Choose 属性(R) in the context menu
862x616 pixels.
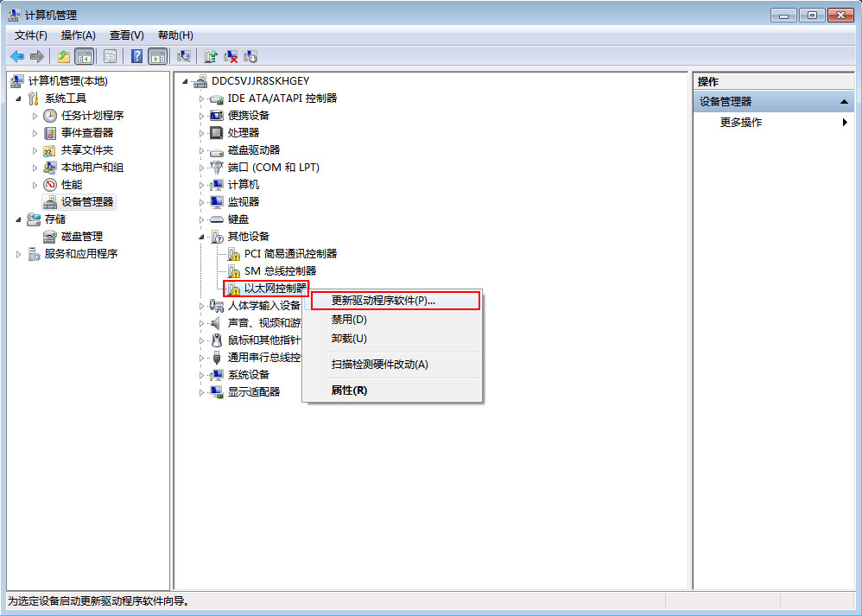392,391
